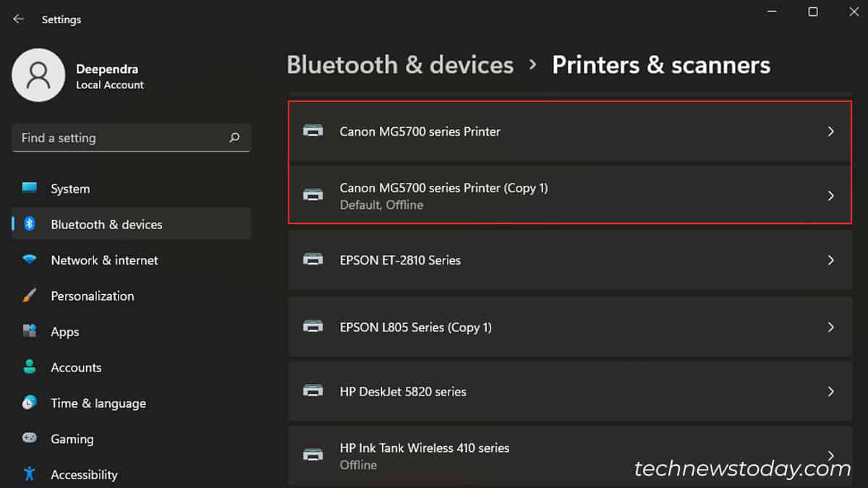
Task: Click the EPSON ET-2810 Series printer icon
Action: [313, 260]
